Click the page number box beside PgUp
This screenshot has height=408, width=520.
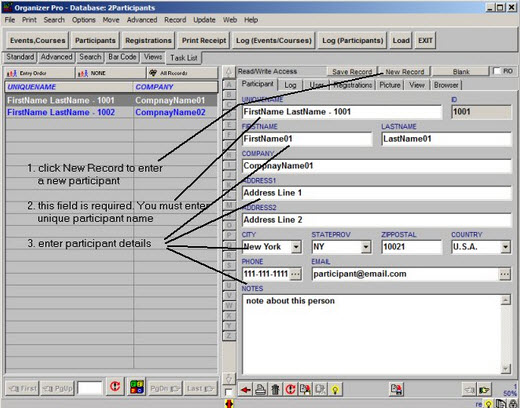[x=89, y=388]
